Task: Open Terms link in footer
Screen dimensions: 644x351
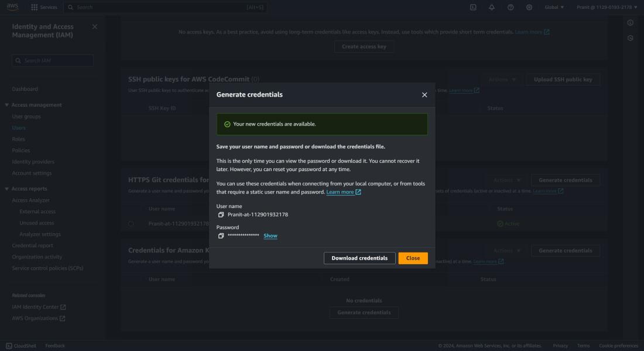Action: pyautogui.click(x=583, y=346)
